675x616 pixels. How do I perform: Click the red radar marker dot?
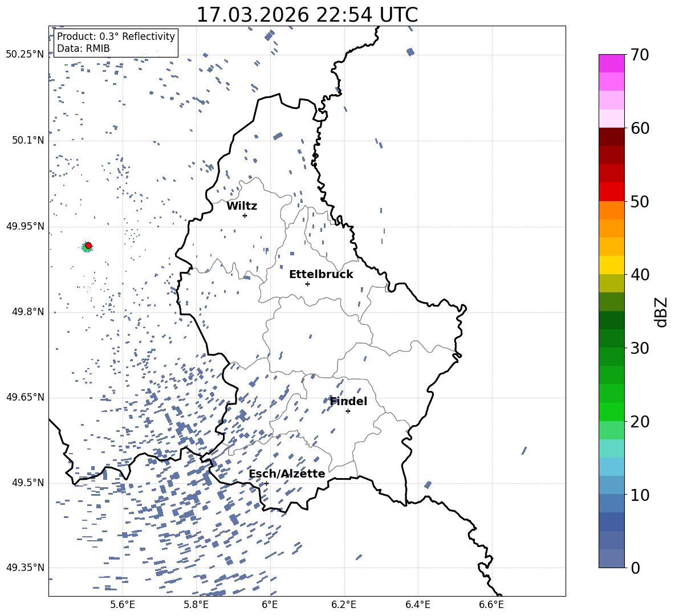pos(88,246)
